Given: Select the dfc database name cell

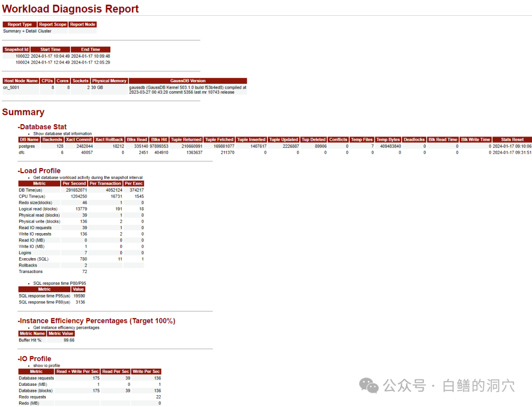Looking at the screenshot, I should (22, 153).
